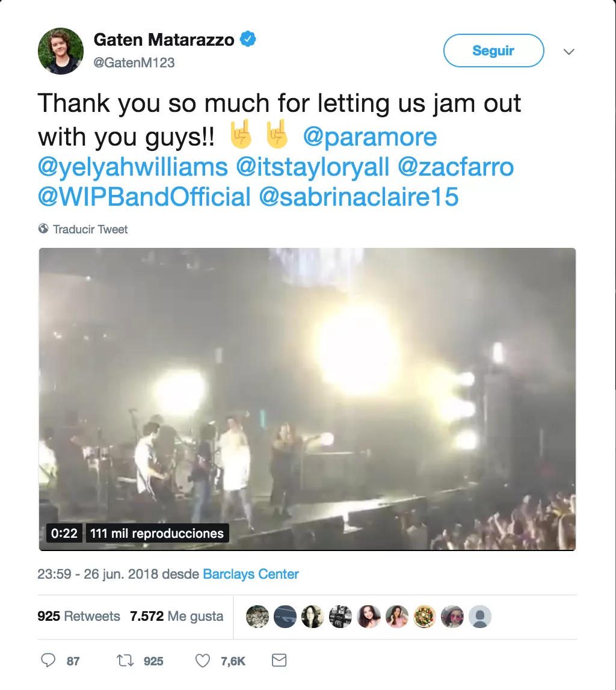Image resolution: width=616 pixels, height=690 pixels.
Task: Click the globe icon beside Traducir Tweet
Action: tap(43, 229)
